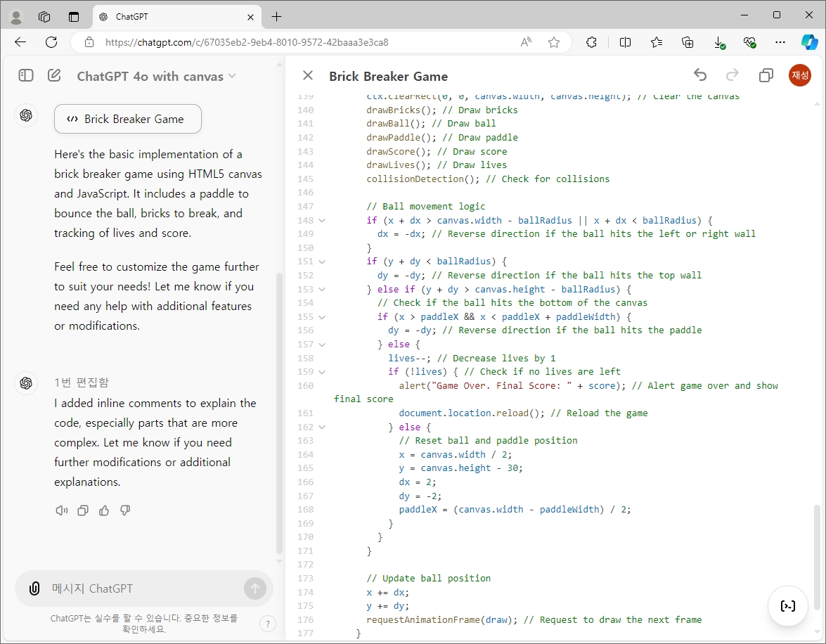826x644 pixels.
Task: Send message with up-arrow button
Action: (255, 588)
